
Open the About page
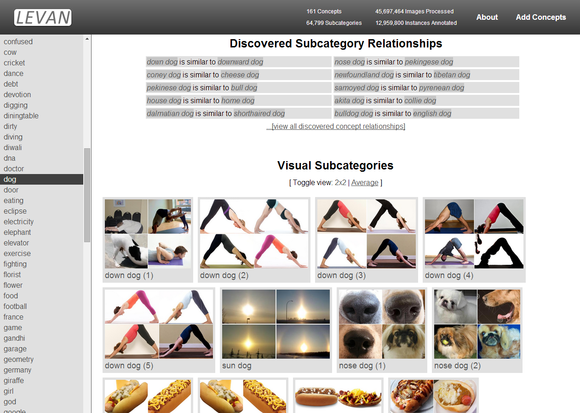pos(487,17)
